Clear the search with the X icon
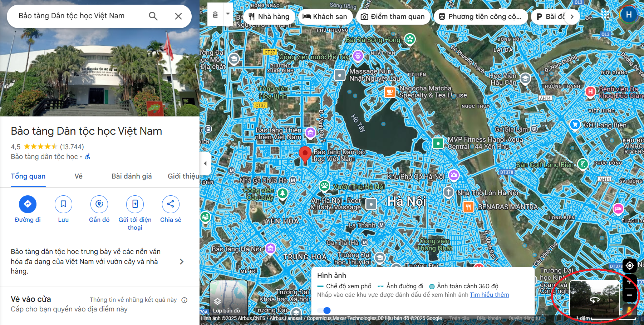644x325 pixels. 178,16
